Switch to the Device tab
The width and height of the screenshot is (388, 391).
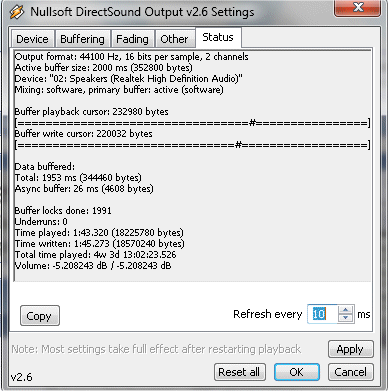(x=32, y=39)
